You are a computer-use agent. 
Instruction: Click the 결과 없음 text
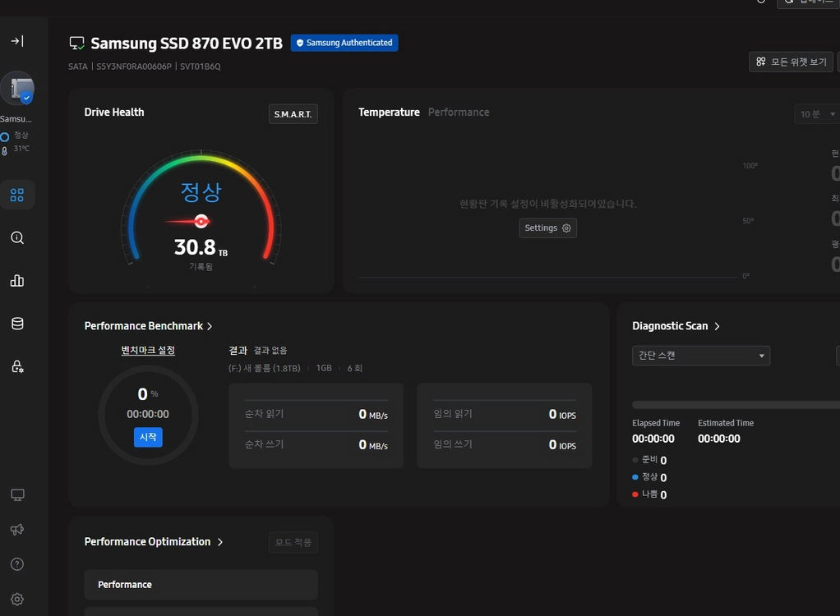(x=270, y=351)
